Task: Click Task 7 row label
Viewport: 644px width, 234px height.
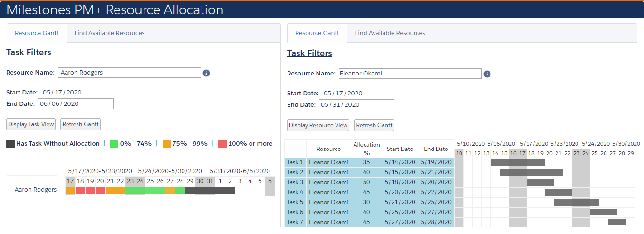Action: pyautogui.click(x=295, y=222)
